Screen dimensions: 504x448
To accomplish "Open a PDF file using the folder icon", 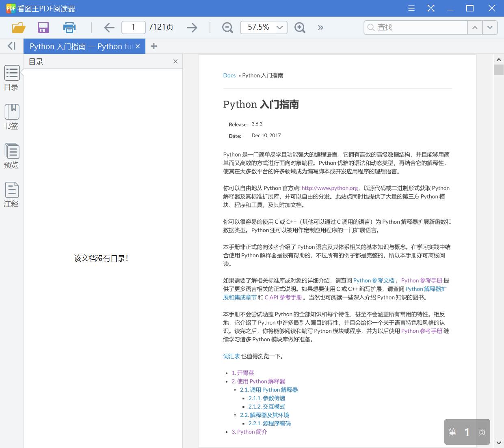I will click(x=18, y=28).
